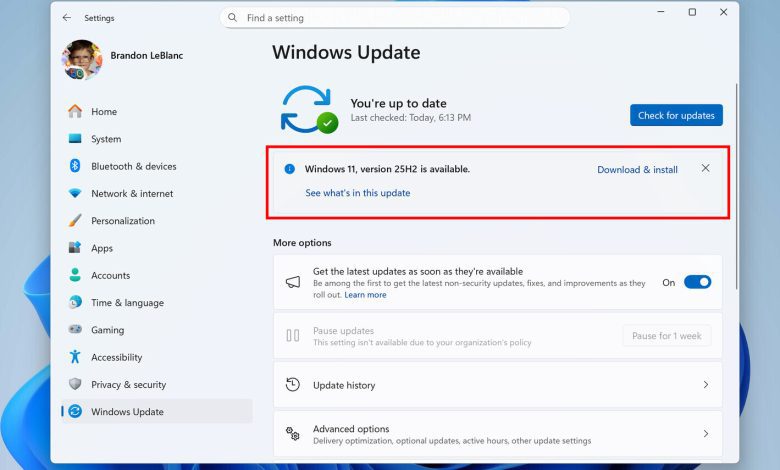The image size is (780, 470).
Task: Click the Network & internet wifi icon
Action: (x=75, y=193)
